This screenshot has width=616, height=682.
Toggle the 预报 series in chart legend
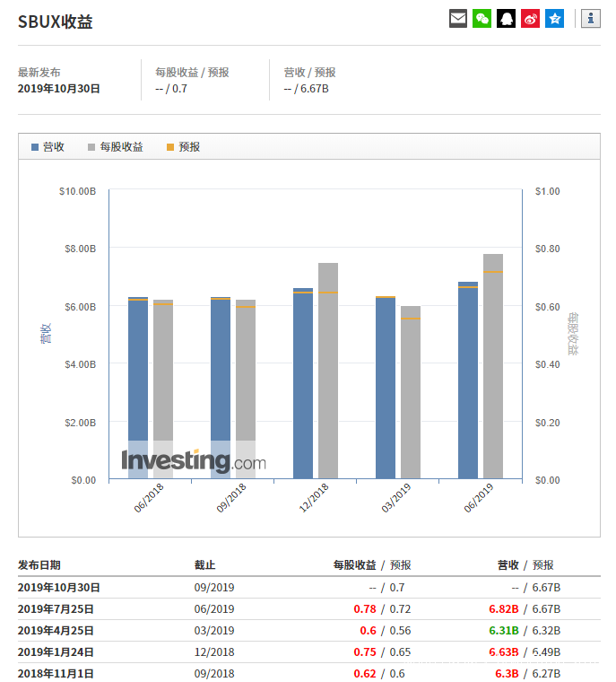coord(184,147)
